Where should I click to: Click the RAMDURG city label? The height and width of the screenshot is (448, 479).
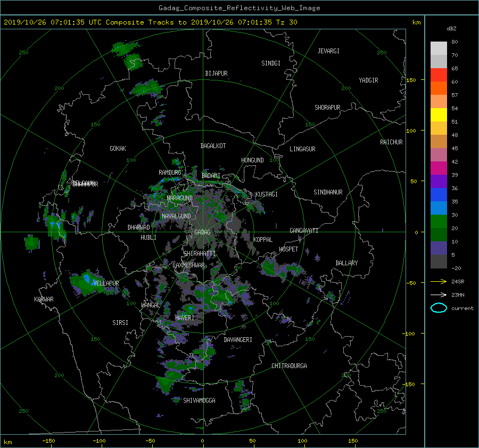(x=170, y=173)
